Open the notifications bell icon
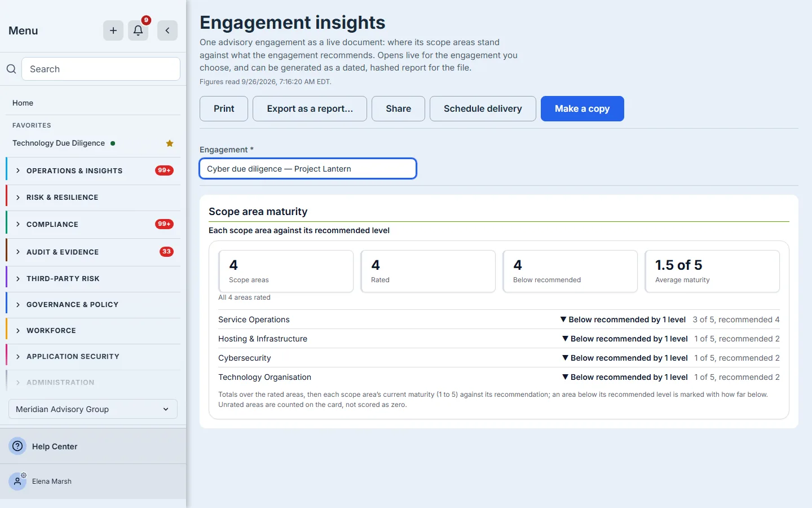This screenshot has height=508, width=812. pos(138,30)
